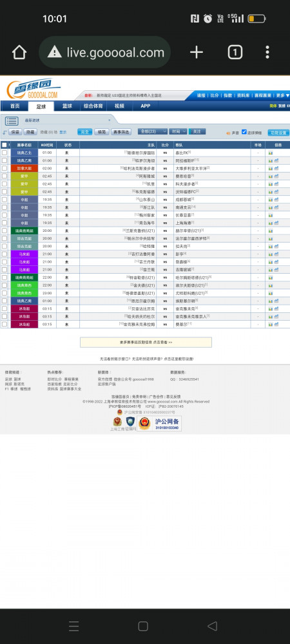Switch to the 篮球 navigation tab
This screenshot has width=290, height=644.
click(x=68, y=106)
